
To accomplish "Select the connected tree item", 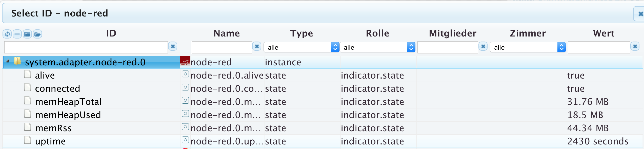I will point(57,89).
